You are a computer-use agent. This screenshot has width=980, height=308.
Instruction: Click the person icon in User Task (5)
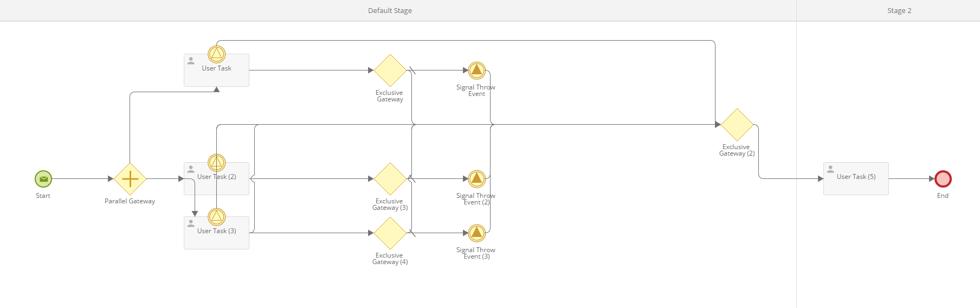tap(830, 169)
